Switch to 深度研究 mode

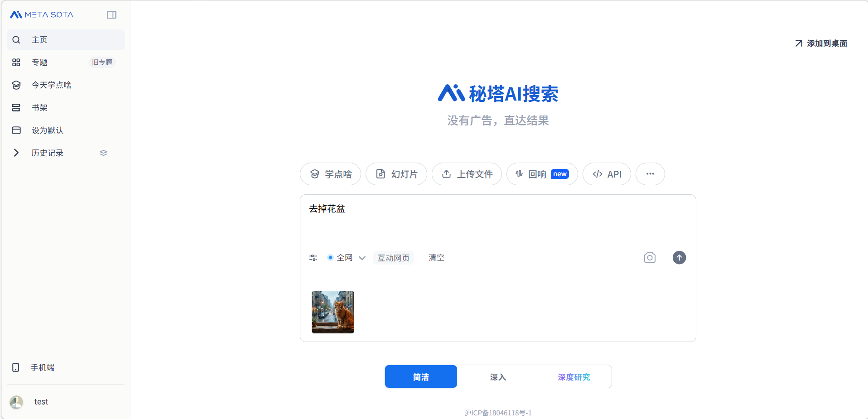pos(574,377)
